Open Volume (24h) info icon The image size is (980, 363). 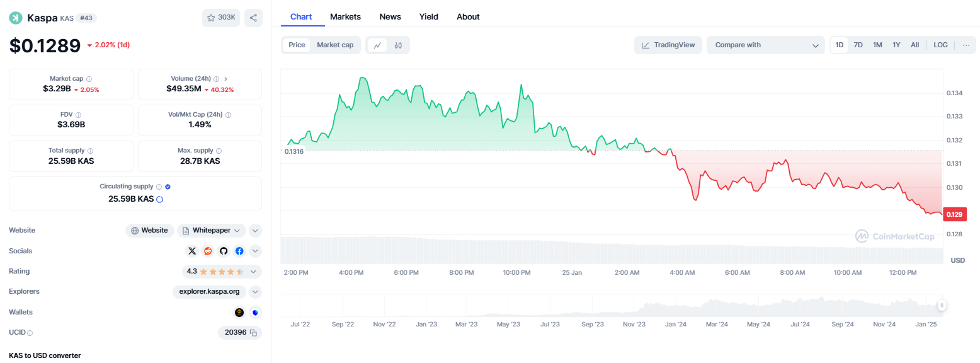click(x=216, y=79)
